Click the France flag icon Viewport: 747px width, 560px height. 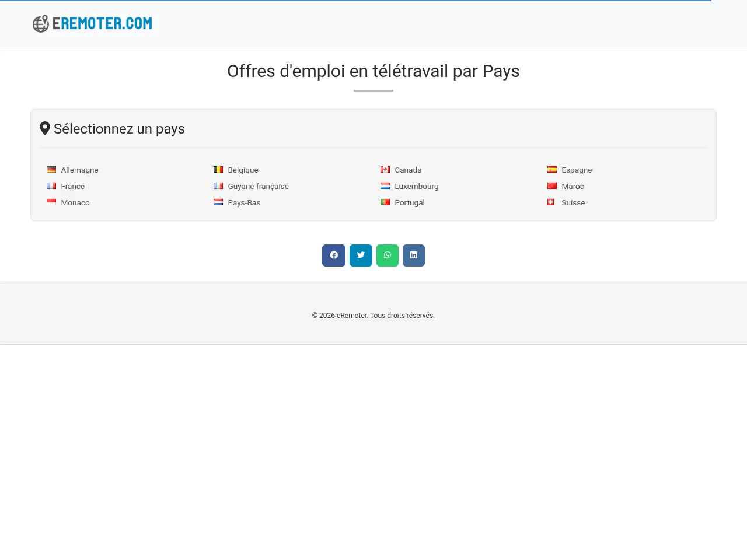tap(51, 186)
